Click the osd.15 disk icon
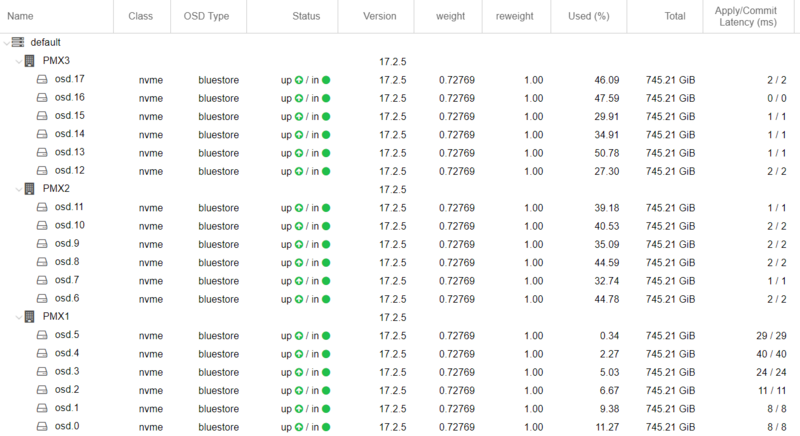This screenshot has width=800, height=436. pos(42,116)
